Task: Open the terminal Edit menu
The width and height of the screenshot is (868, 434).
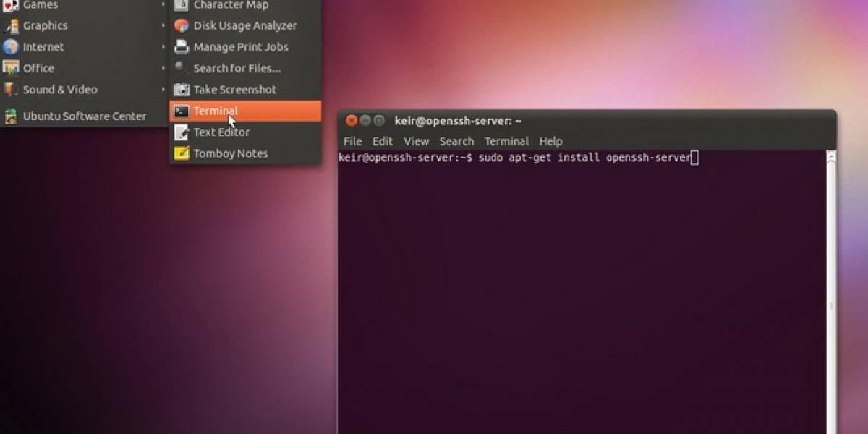Action: 383,141
